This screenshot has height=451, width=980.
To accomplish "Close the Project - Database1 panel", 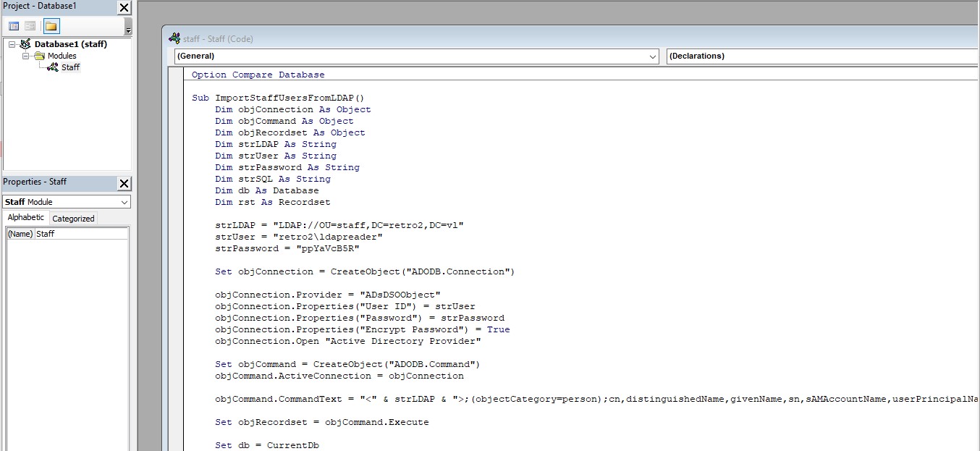I will (124, 8).
